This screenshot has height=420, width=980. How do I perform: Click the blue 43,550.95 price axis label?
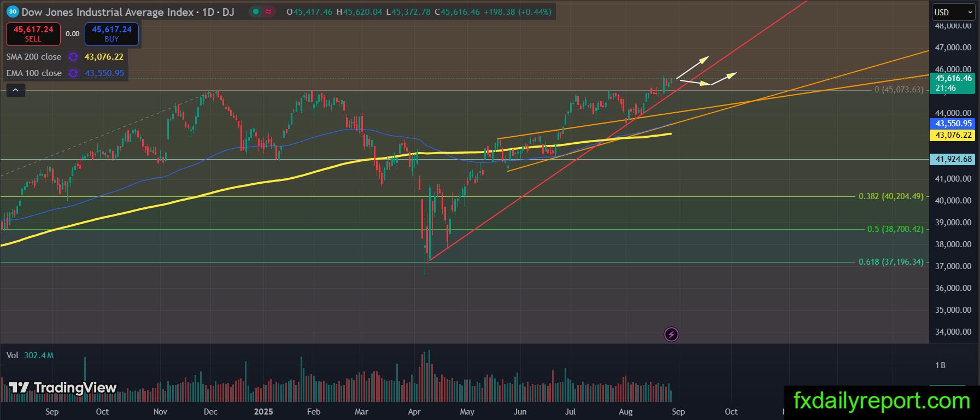click(x=953, y=124)
